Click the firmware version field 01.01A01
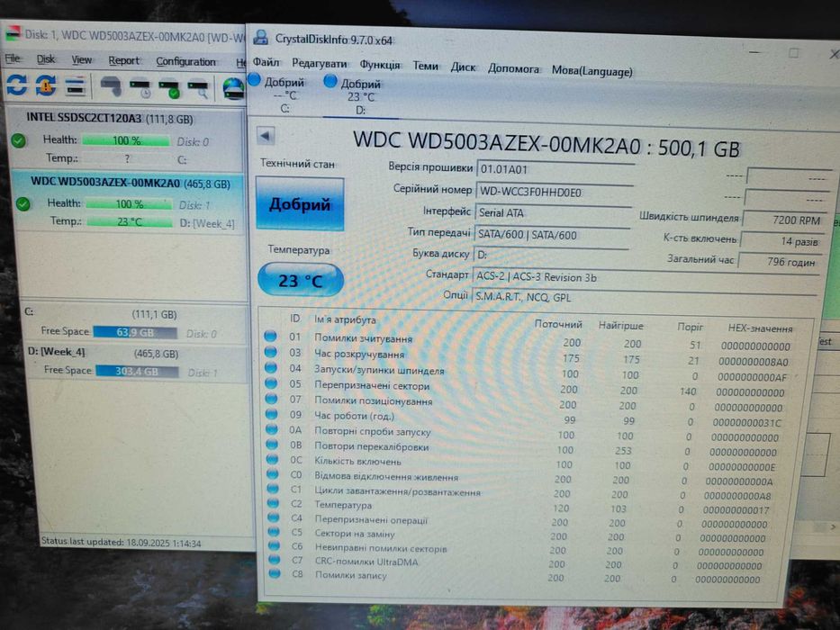Viewport: 840px width, 630px height. [555, 169]
